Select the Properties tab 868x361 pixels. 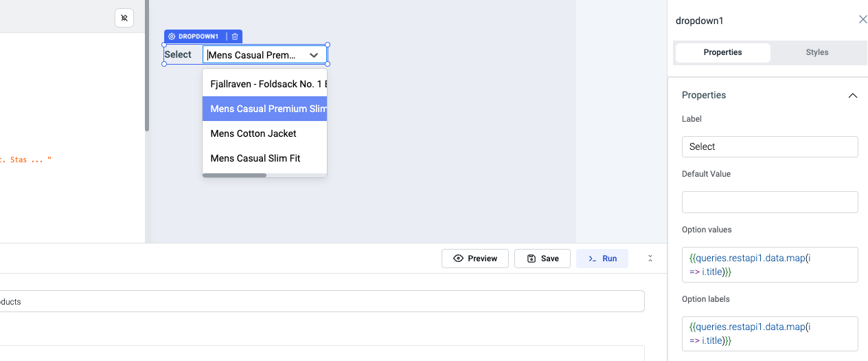(722, 52)
